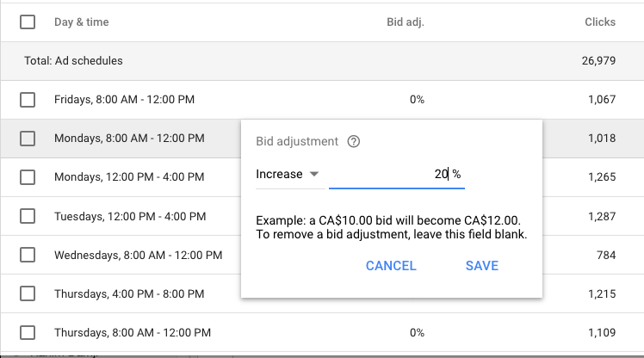Viewport: 644px width, 358px height.
Task: Click the 1,265 clicks value
Action: pos(602,177)
